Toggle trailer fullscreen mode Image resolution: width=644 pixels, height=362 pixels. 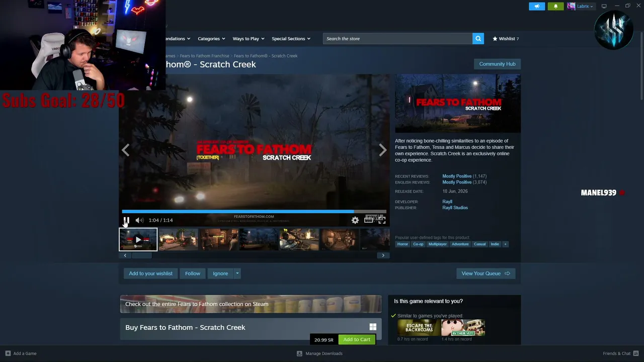(x=382, y=220)
